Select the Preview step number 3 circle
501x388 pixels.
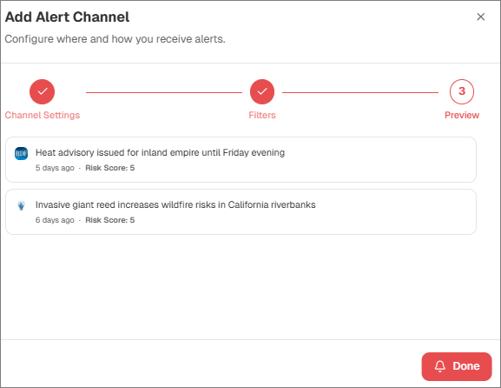tap(462, 92)
